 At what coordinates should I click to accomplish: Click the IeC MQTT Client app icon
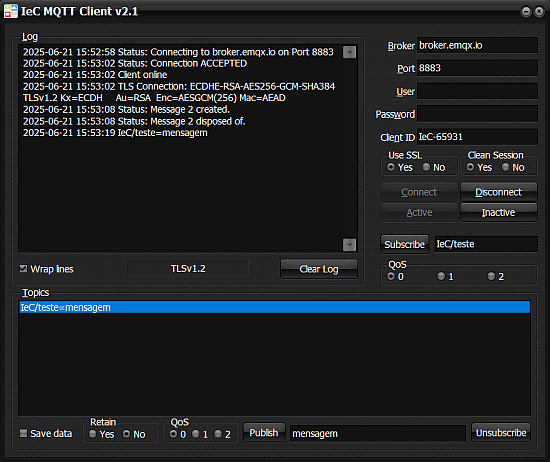coord(11,11)
